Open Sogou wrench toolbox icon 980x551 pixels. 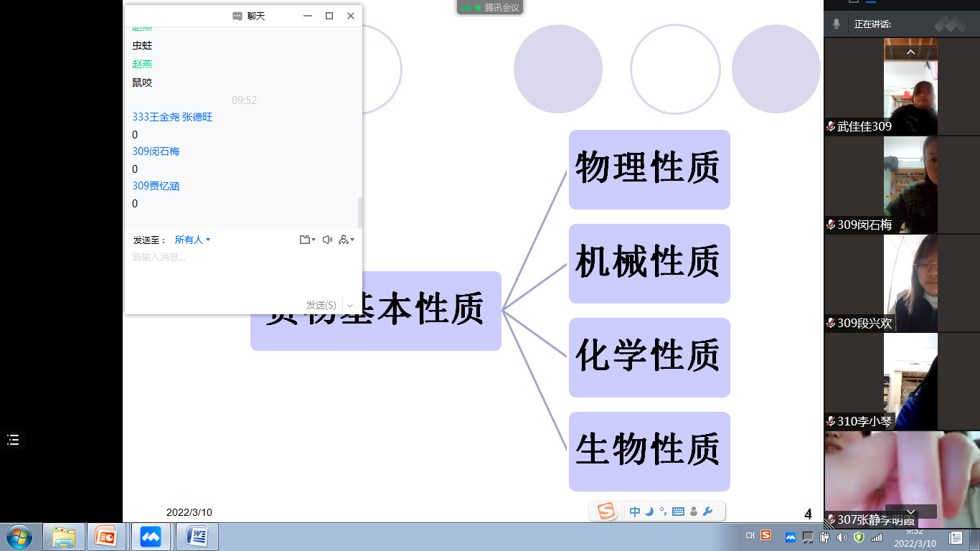707,512
